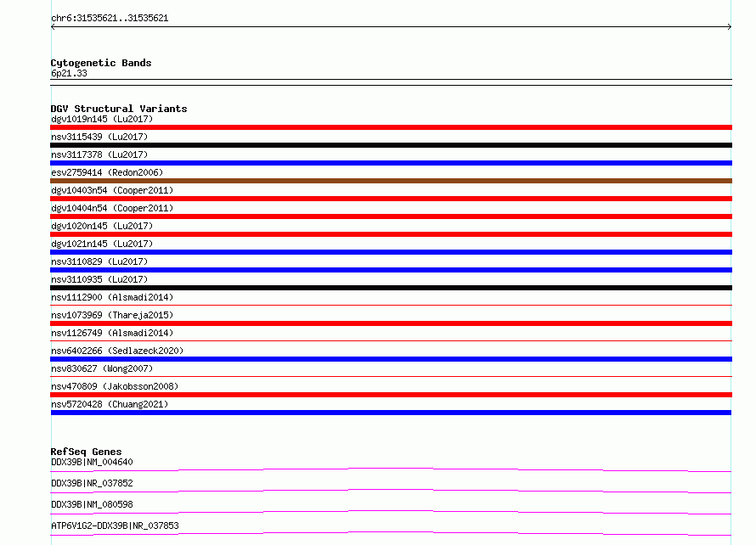
Task: Click magenta gene line under DDX39B|NR_037852
Action: [x=391, y=491]
